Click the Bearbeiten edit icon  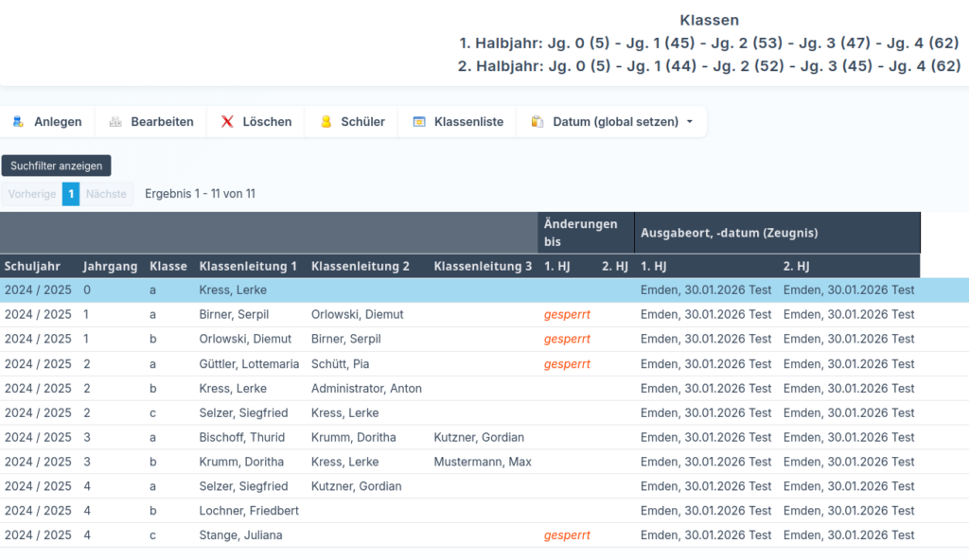pos(115,122)
